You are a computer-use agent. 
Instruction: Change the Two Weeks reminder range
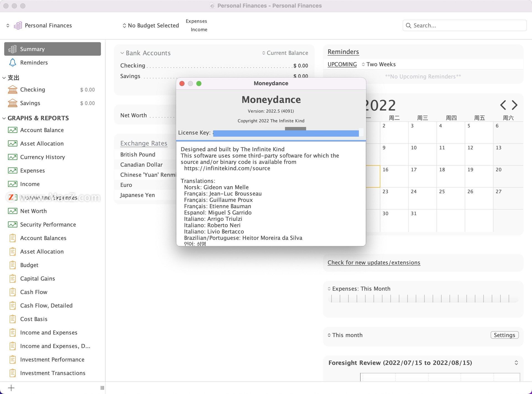pos(378,64)
